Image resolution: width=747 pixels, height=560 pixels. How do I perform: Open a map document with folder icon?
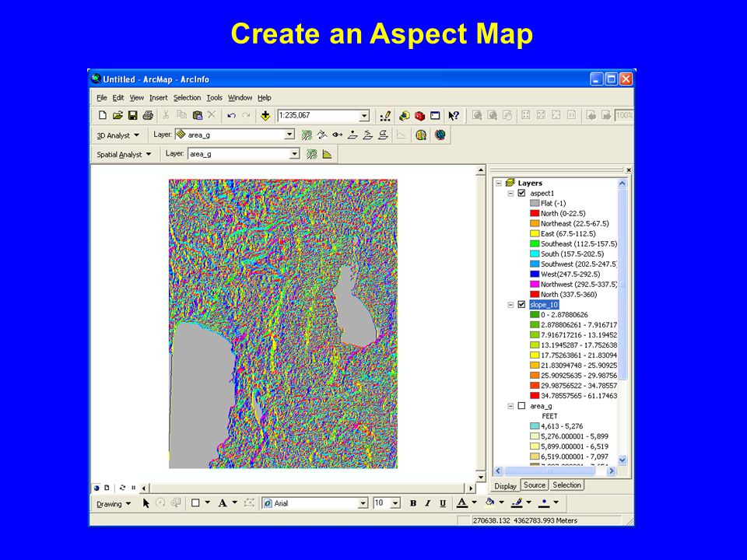pos(117,115)
